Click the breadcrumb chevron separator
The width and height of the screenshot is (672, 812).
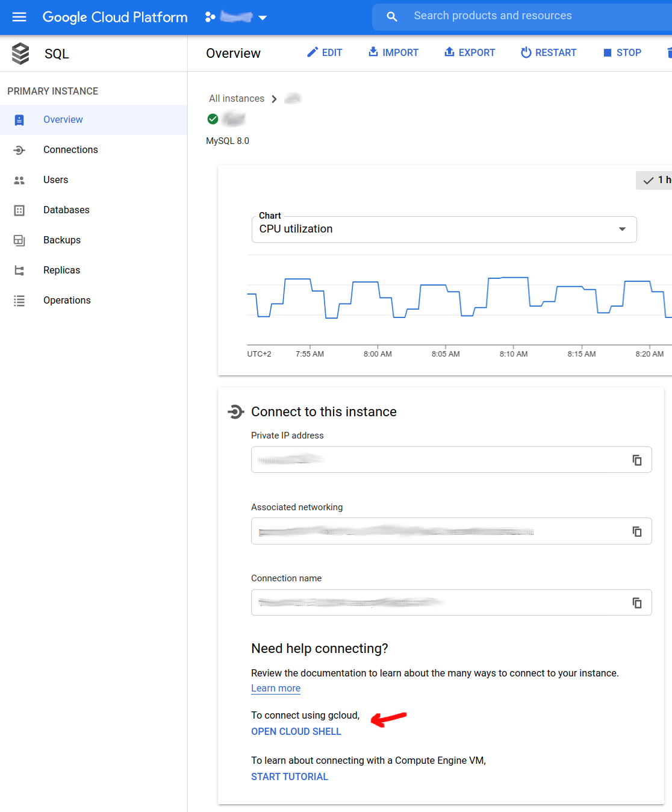pos(275,99)
